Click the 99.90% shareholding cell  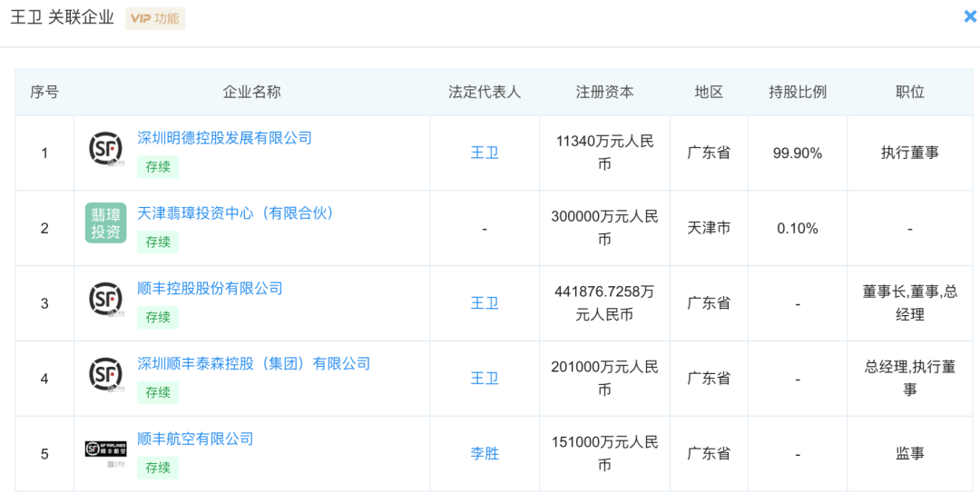pos(798,153)
